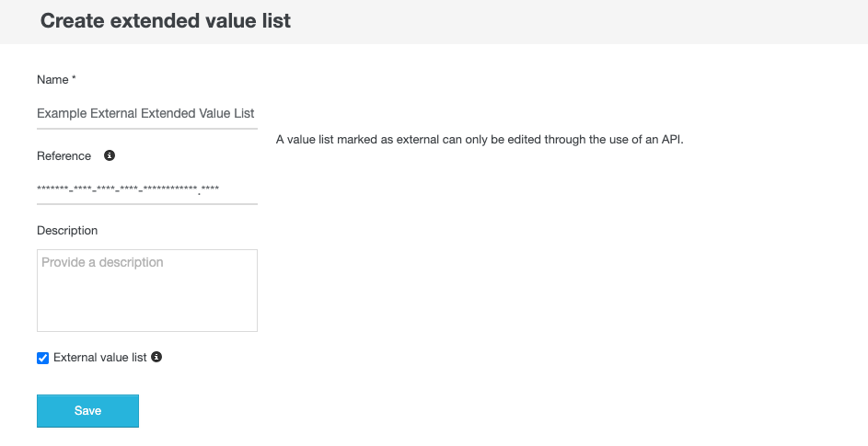Click the 'Description' field label

(67, 230)
